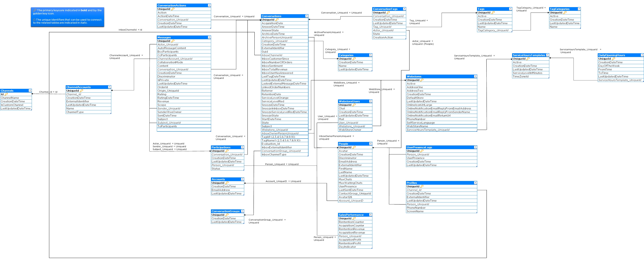Screen dimensions: 644x260
Task: Open the ChannelAccounts header dropdown arrow
Action: tap(109, 87)
